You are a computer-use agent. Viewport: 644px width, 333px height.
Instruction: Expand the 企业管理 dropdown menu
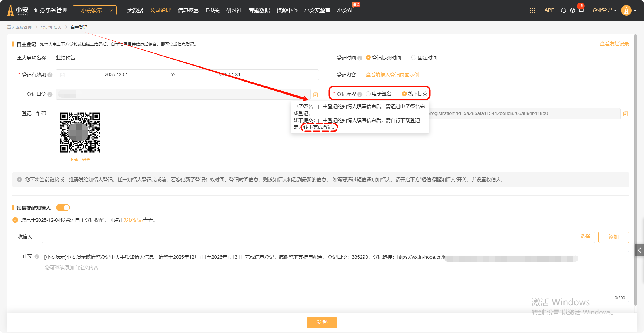[604, 10]
